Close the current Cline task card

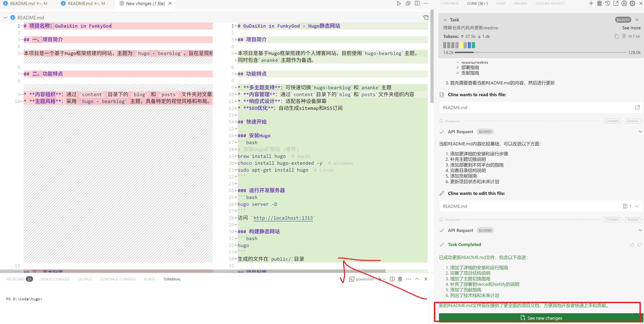pos(637,20)
